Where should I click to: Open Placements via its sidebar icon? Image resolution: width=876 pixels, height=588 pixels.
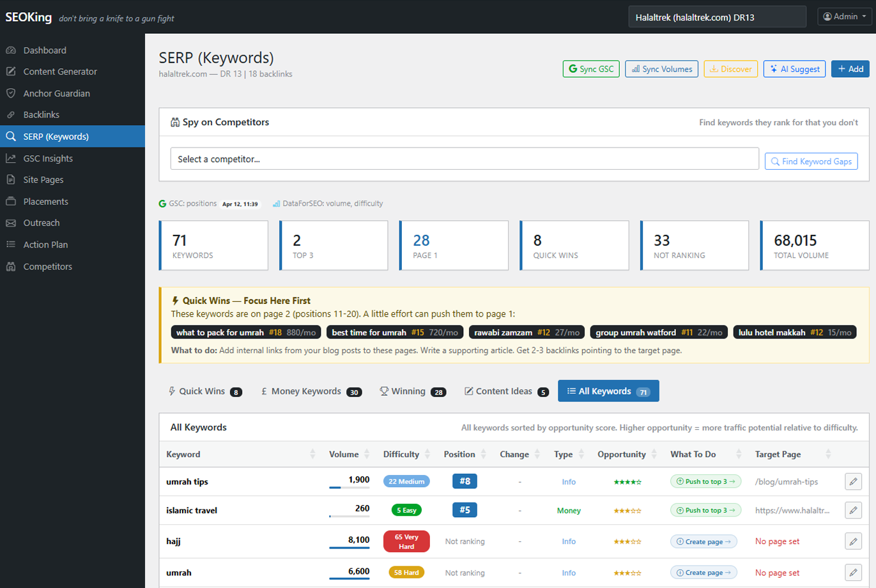point(11,200)
